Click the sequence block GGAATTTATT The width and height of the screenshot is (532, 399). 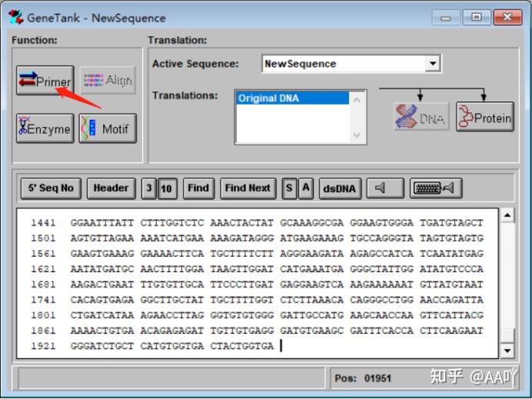pyautogui.click(x=102, y=223)
